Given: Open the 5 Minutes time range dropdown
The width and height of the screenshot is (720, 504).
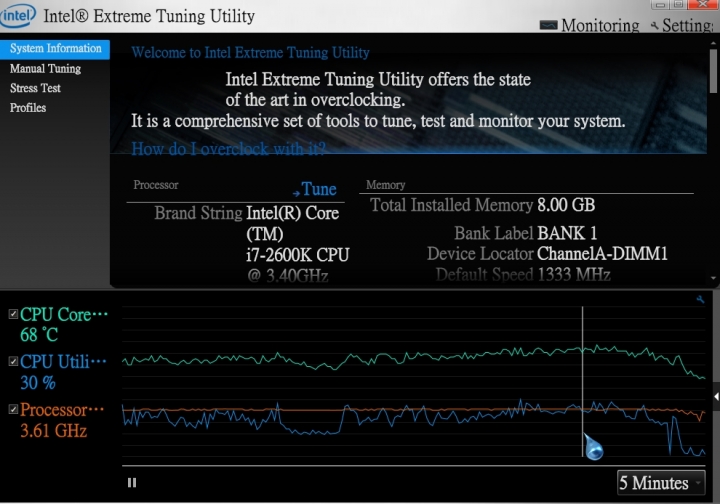Looking at the screenshot, I should point(661,482).
